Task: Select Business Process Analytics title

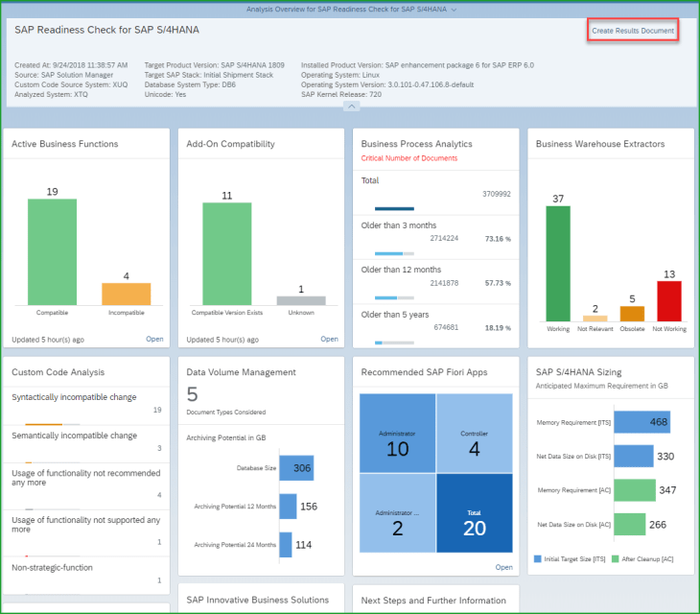Action: click(416, 144)
